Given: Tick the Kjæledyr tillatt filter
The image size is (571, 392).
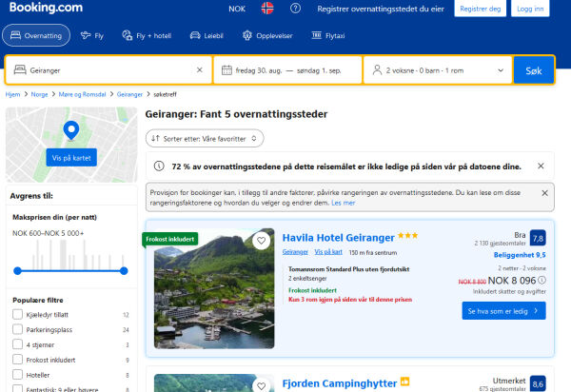Looking at the screenshot, I should (x=17, y=315).
